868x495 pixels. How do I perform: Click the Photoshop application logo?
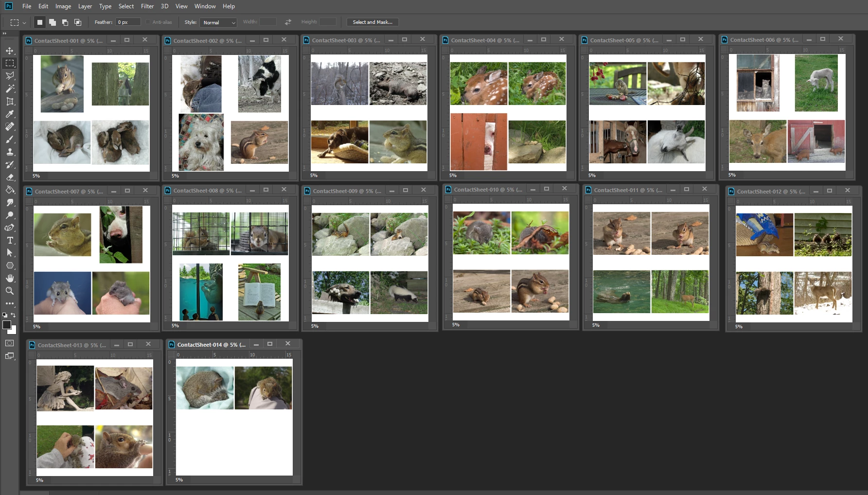click(9, 6)
